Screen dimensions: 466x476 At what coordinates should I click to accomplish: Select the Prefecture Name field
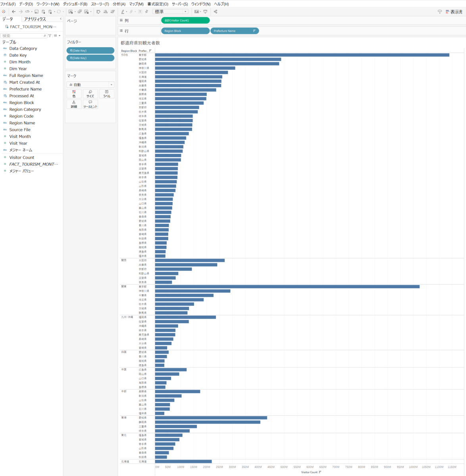point(25,89)
